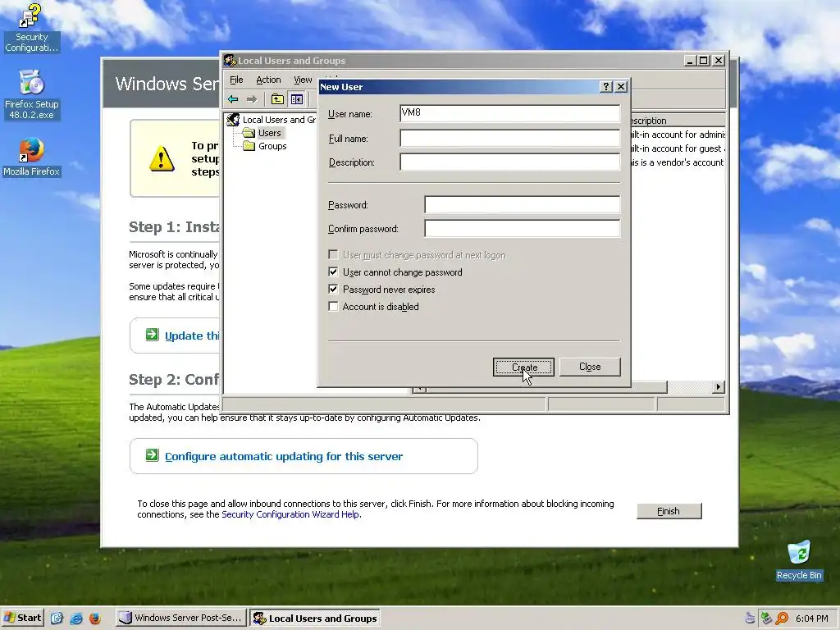Click the Finish button on Post-Setup page
The width and height of the screenshot is (840, 630).
(x=669, y=511)
